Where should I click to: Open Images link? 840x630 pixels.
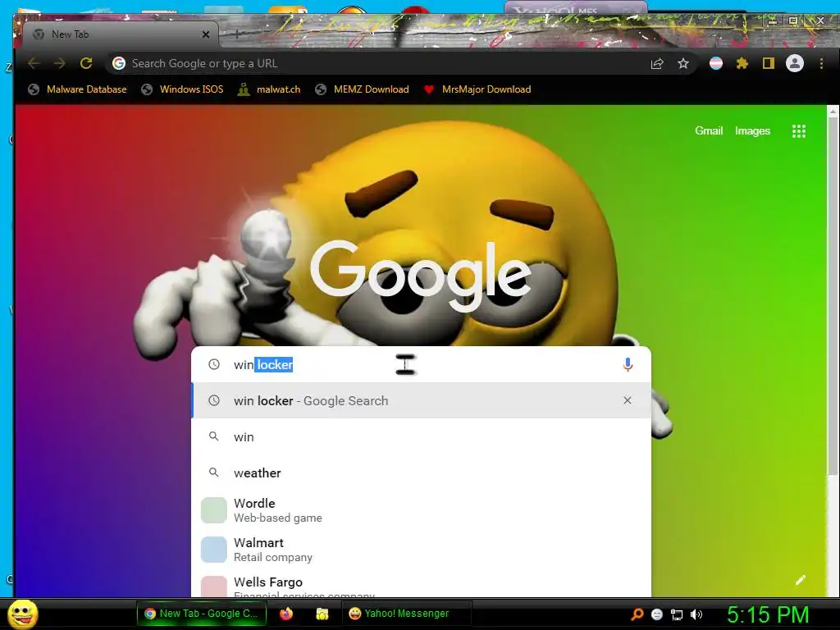coord(752,130)
